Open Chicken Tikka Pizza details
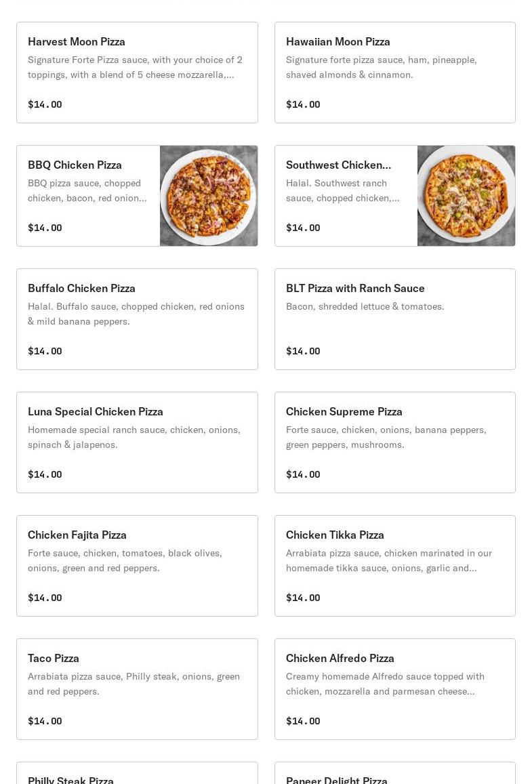Image resolution: width=532 pixels, height=784 pixels. [x=395, y=566]
